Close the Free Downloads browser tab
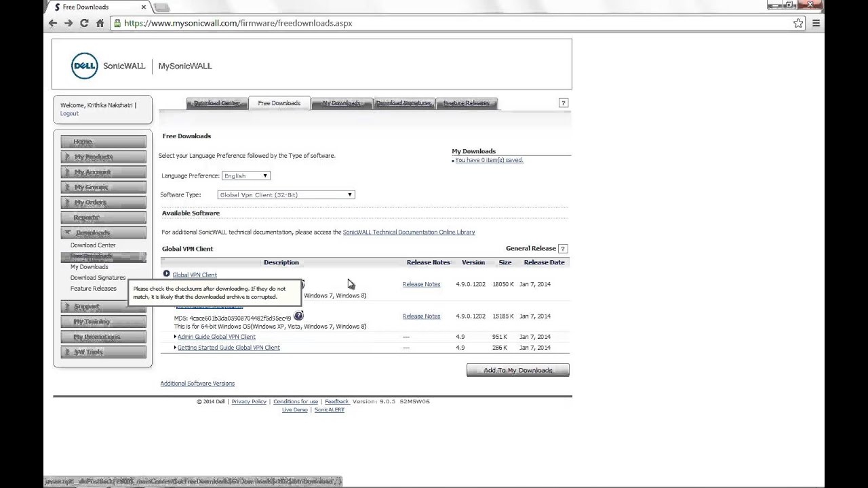The image size is (868, 488). tap(144, 7)
